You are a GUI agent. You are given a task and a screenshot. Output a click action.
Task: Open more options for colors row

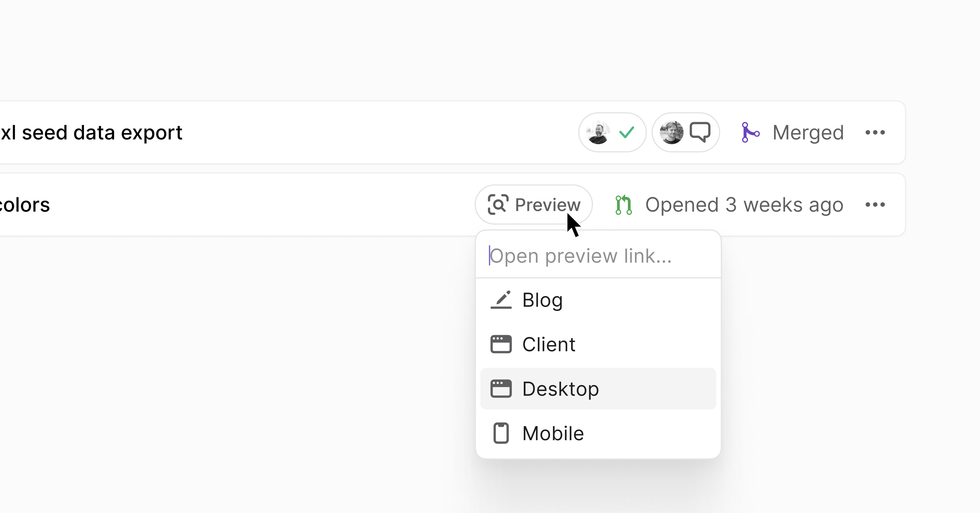coord(875,205)
